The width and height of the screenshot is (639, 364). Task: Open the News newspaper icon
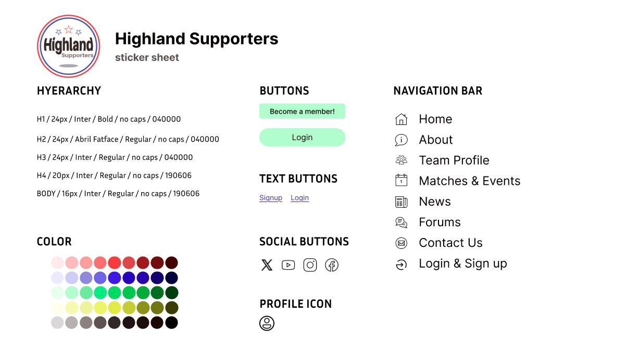(x=401, y=202)
